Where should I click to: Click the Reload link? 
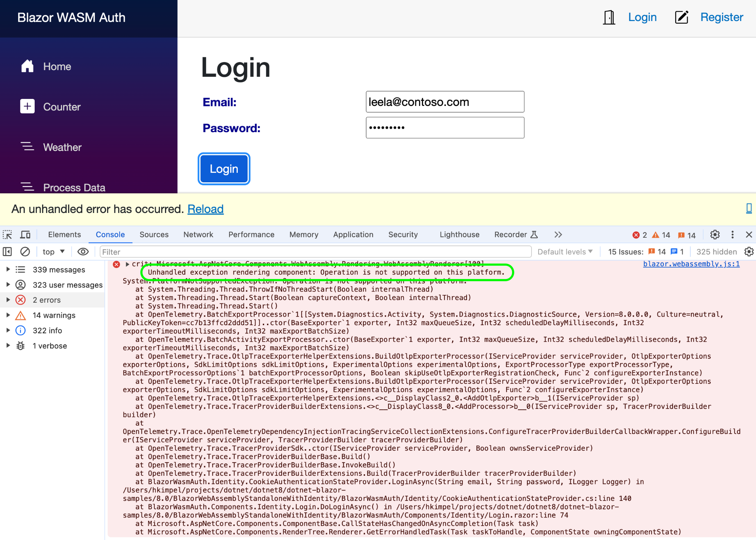[x=206, y=209]
